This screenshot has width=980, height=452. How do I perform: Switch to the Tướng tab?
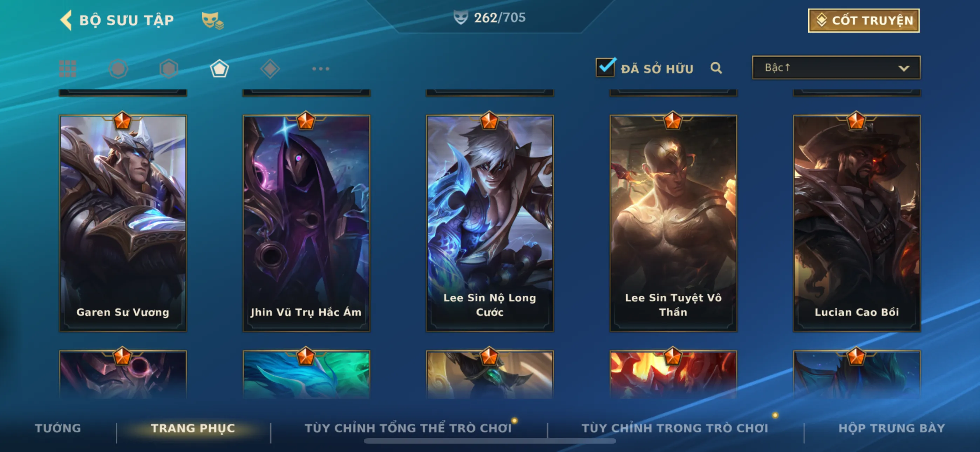58,429
